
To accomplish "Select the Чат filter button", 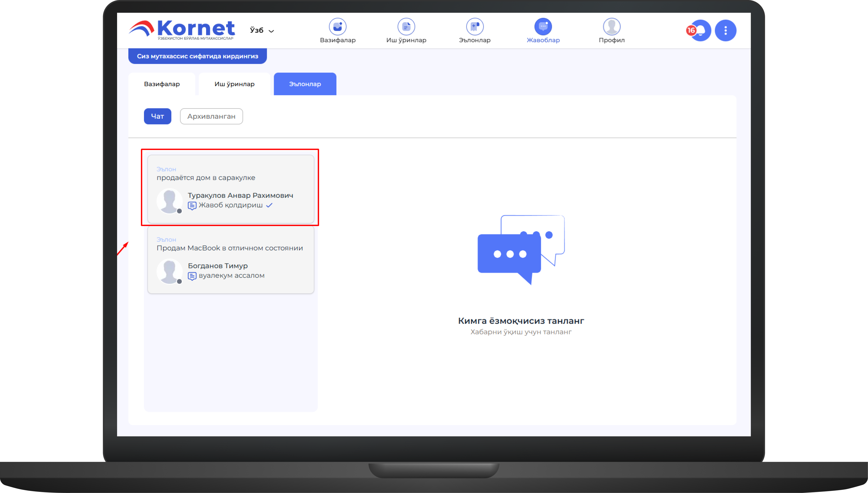I will pos(157,116).
